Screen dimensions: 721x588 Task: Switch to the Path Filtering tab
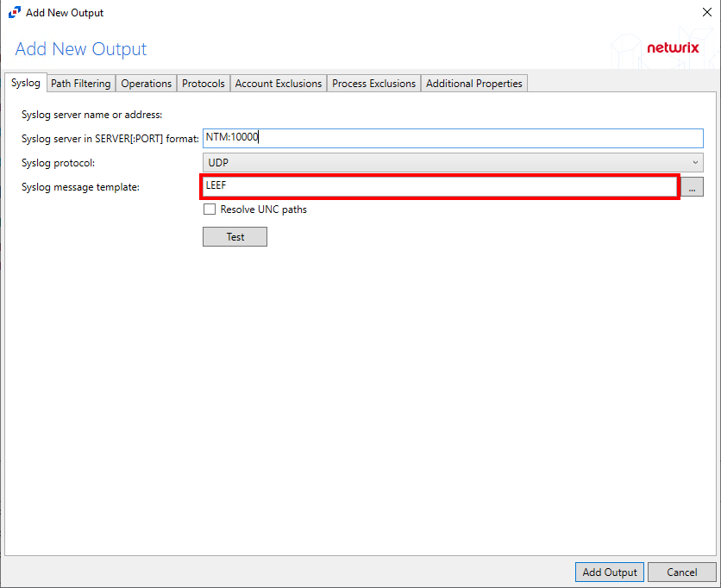pyautogui.click(x=80, y=84)
